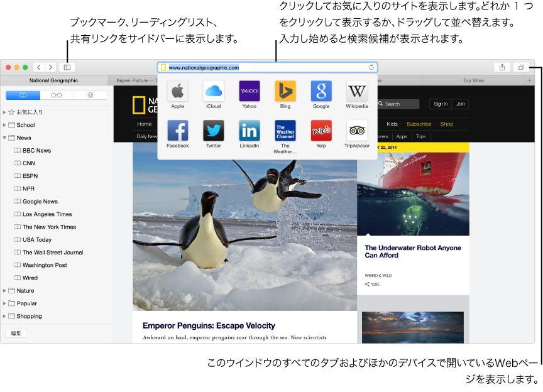543x392 pixels.
Task: Open the BBC News bookmark
Action: [x=36, y=151]
